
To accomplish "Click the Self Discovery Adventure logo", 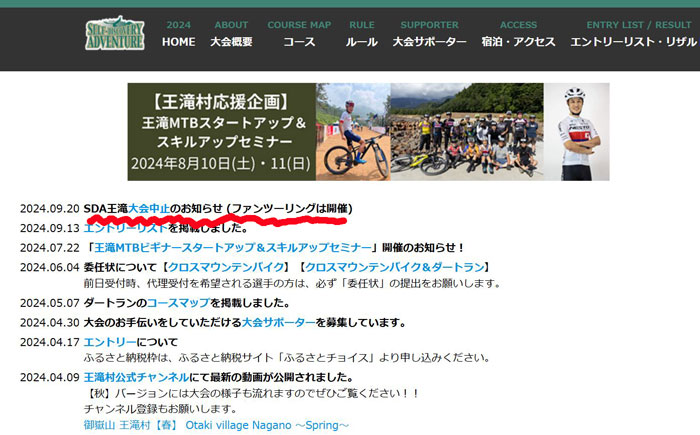I will 115,33.
